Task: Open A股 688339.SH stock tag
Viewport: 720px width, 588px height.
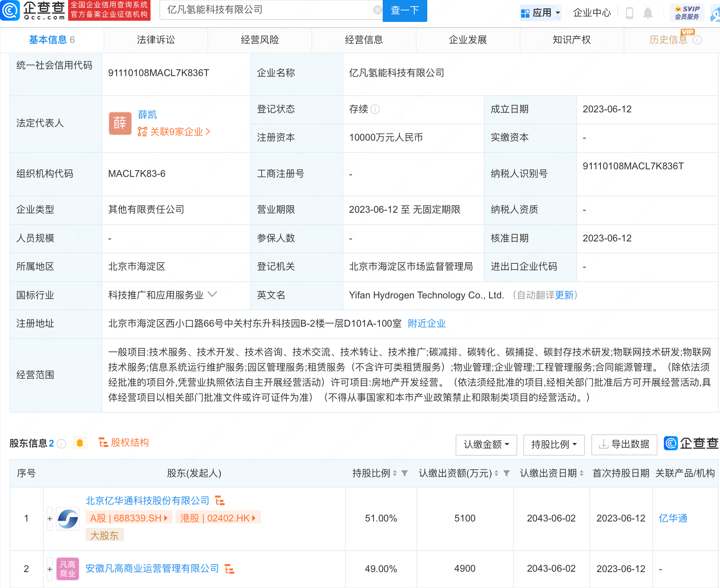Action: pyautogui.click(x=129, y=518)
